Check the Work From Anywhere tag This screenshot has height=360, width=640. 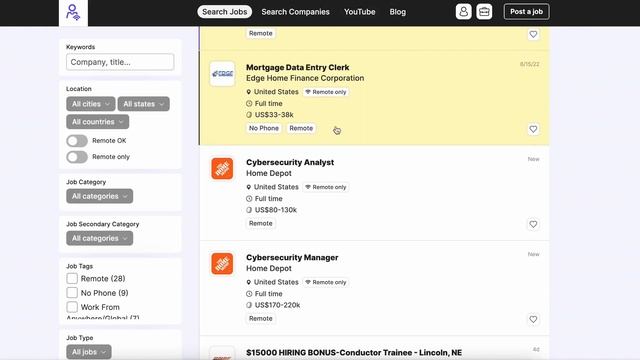pos(72,307)
